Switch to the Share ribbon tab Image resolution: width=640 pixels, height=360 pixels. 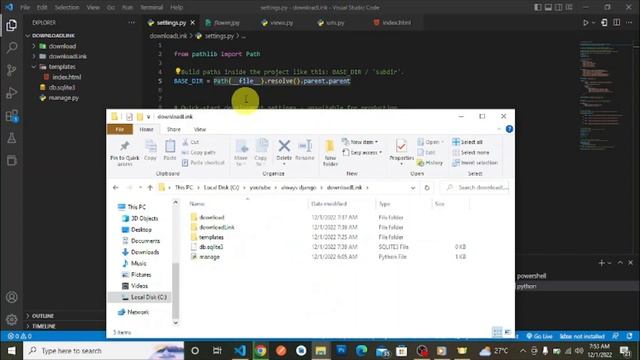[173, 129]
